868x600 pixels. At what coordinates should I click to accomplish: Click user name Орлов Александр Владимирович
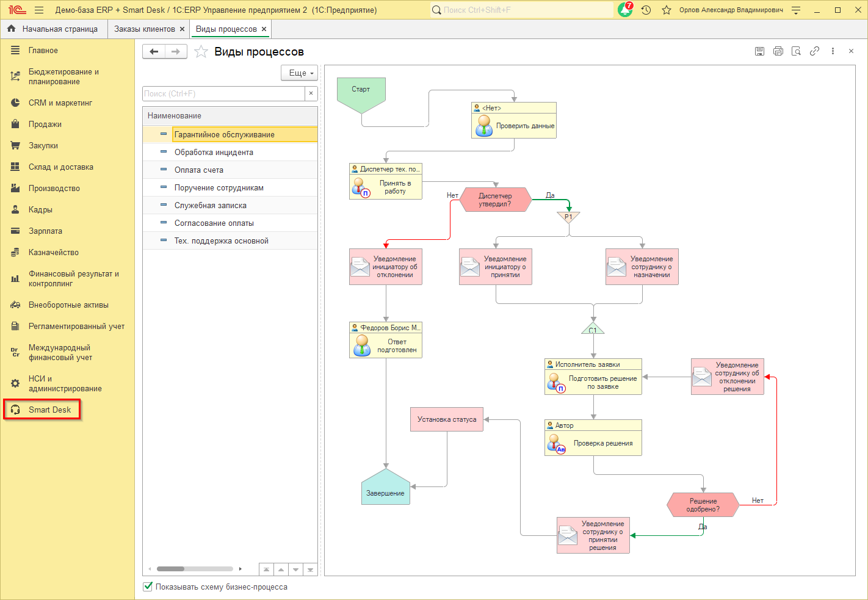tap(731, 10)
